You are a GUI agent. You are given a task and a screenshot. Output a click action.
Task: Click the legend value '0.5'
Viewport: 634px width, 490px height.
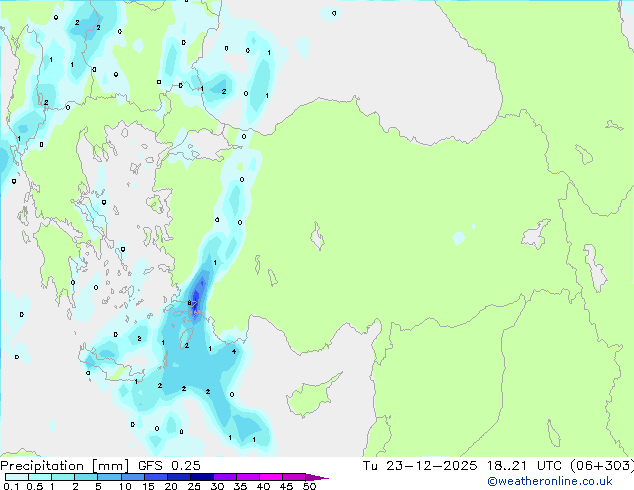35,486
